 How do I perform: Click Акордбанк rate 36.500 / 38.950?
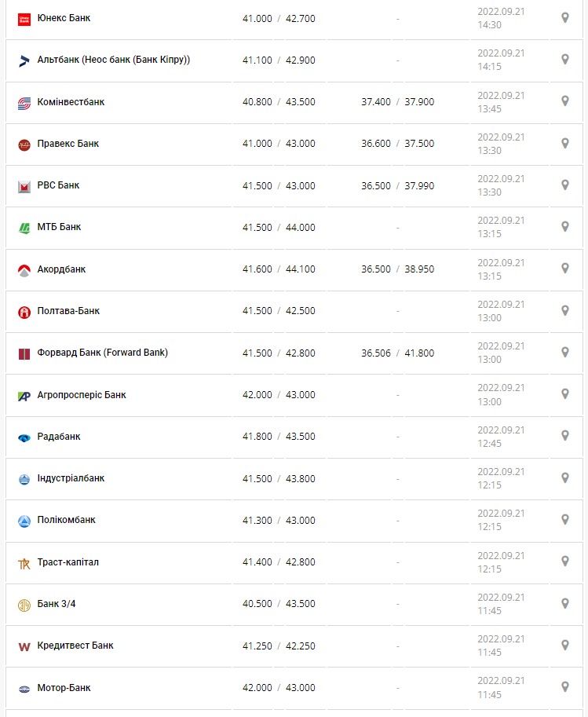coord(397,269)
